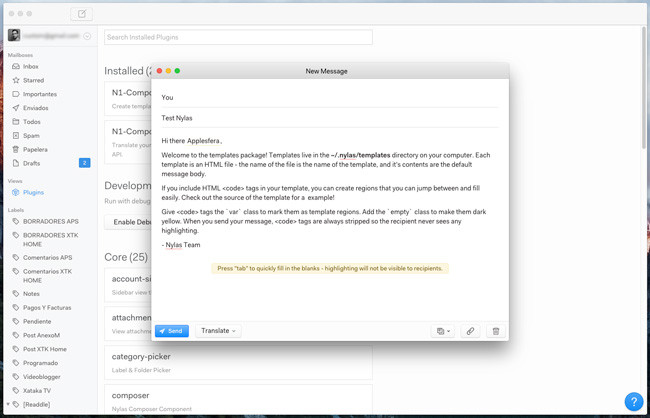The width and height of the screenshot is (650, 418).
Task: Click the Notes tag icon
Action: tap(16, 294)
